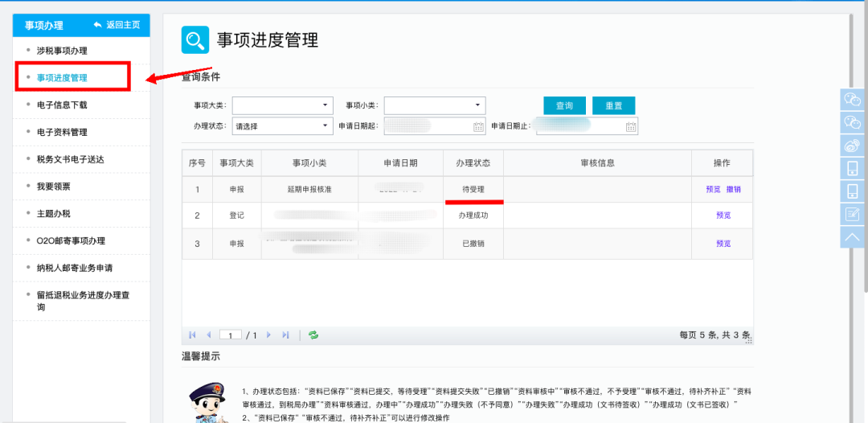
Task: Click the 申请日期起 date field
Action: (x=435, y=125)
